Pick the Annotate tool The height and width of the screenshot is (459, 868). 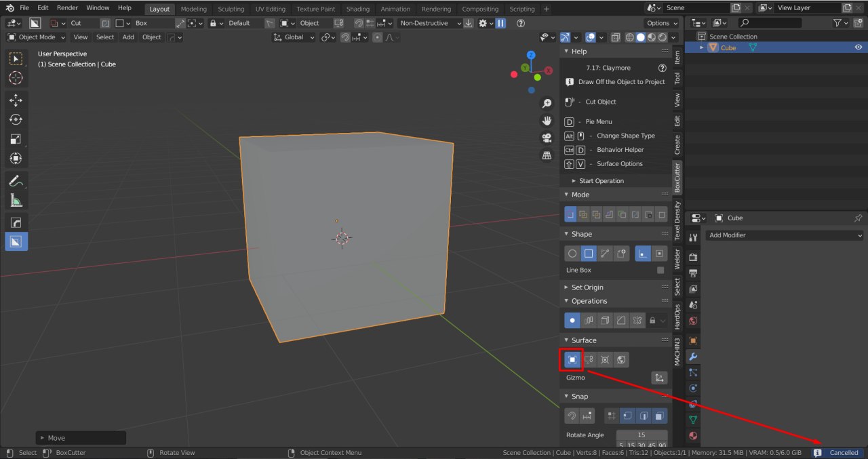[x=16, y=181]
